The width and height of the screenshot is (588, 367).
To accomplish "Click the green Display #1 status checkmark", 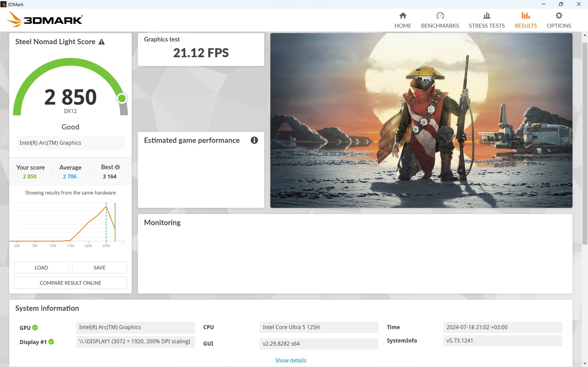I will point(51,342).
